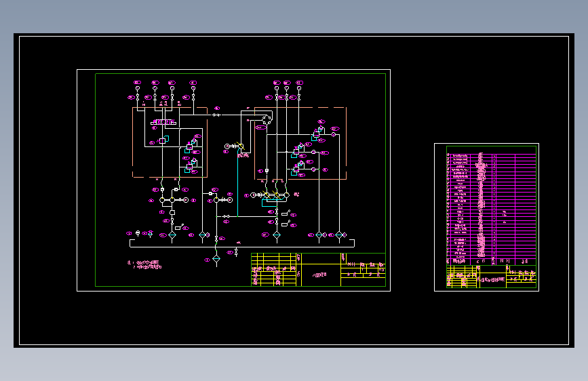Click the yellow title block under parts list
The width and height of the screenshot is (588, 381).
(491, 277)
